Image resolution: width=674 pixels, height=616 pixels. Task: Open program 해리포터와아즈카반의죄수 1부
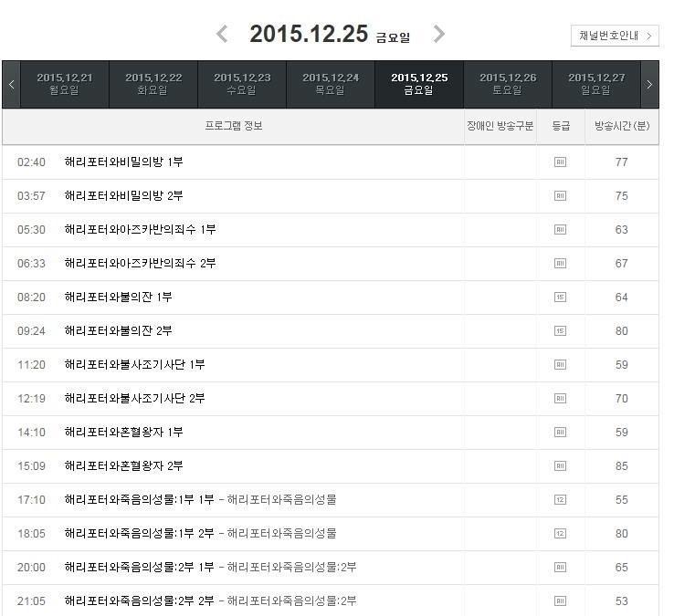140,229
